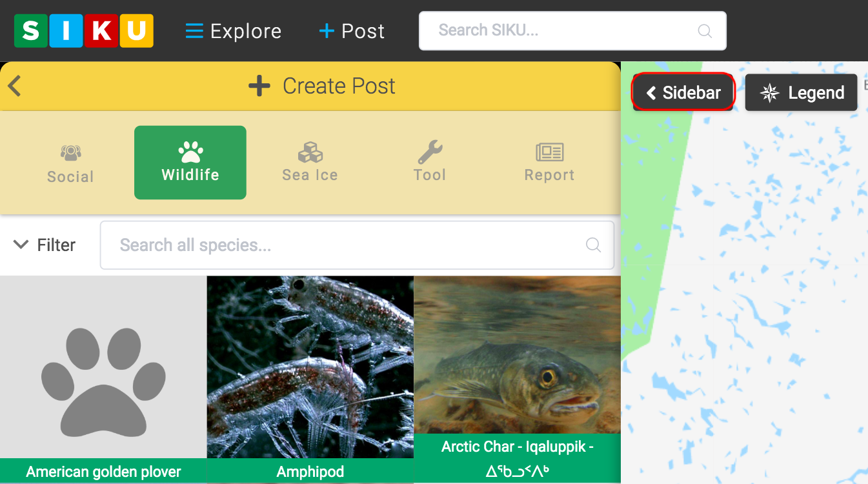Select the Arctic Char - Iqaluppik species
This screenshot has height=484, width=868.
point(517,368)
